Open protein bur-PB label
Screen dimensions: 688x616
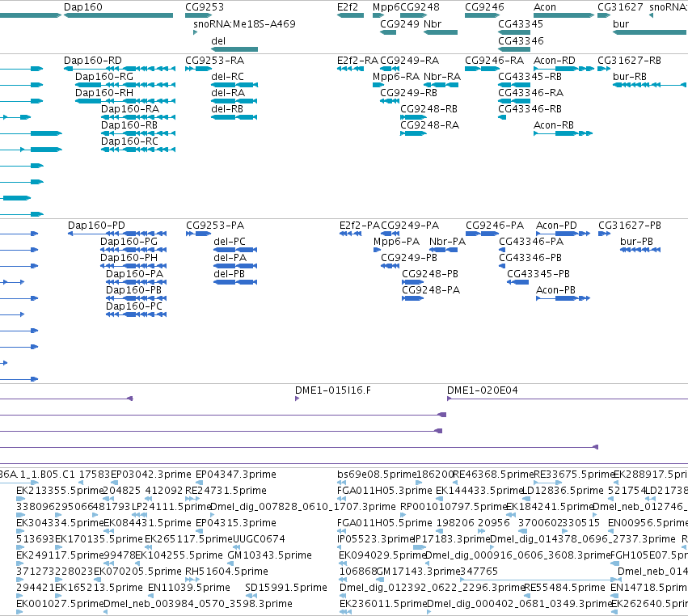click(636, 242)
